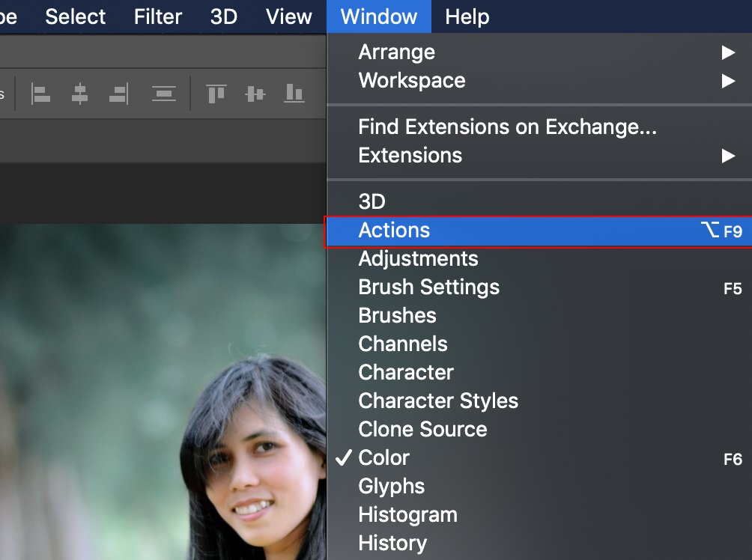
Task: Expand the Arrange submenu
Action: pyautogui.click(x=396, y=52)
